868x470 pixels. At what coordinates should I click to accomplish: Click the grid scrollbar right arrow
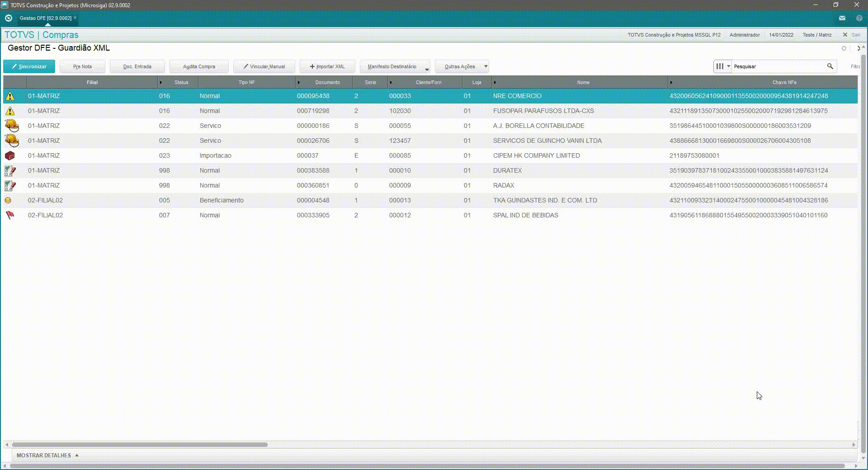click(854, 445)
